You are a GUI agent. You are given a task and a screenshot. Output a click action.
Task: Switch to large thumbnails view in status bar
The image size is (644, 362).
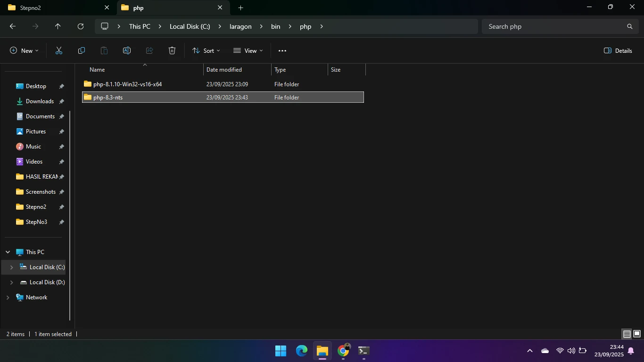(x=636, y=334)
